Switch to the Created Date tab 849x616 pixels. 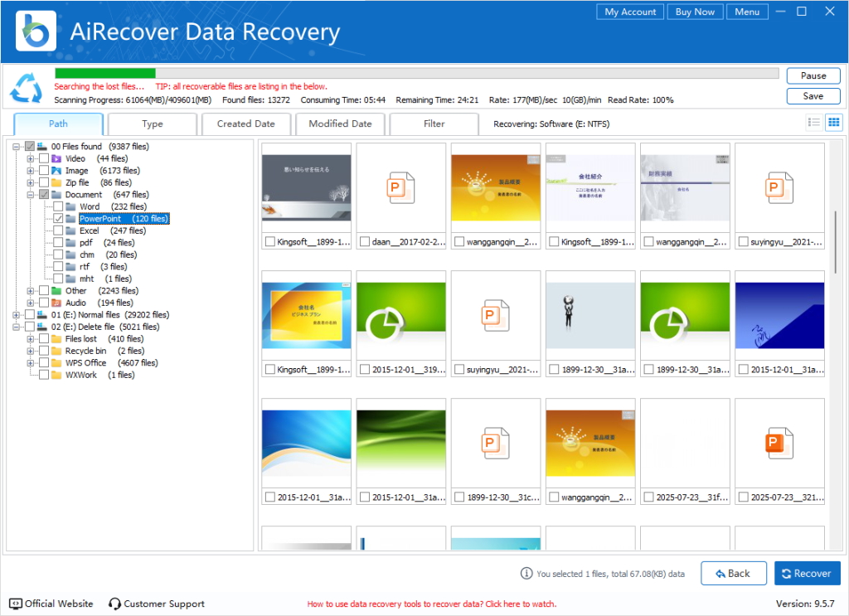(245, 124)
